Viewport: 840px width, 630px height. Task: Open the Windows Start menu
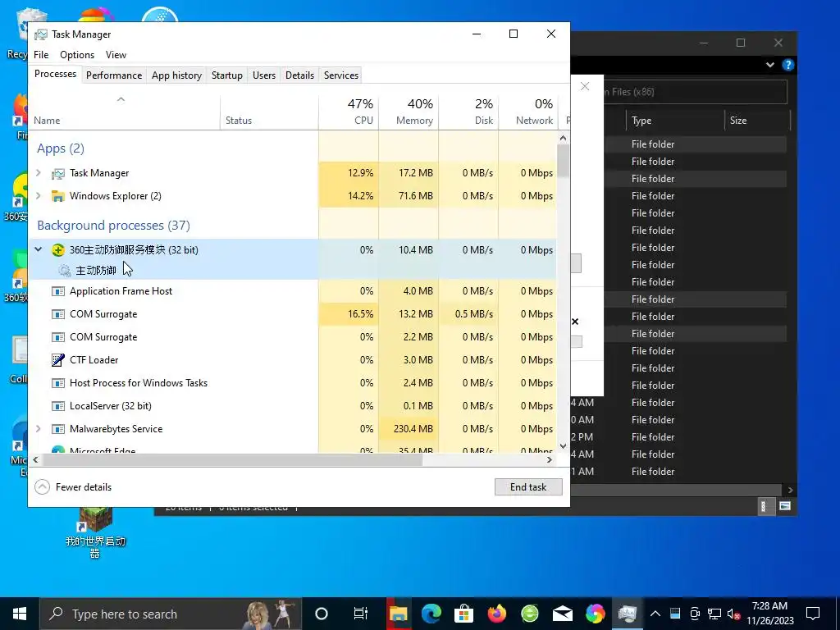click(20, 614)
